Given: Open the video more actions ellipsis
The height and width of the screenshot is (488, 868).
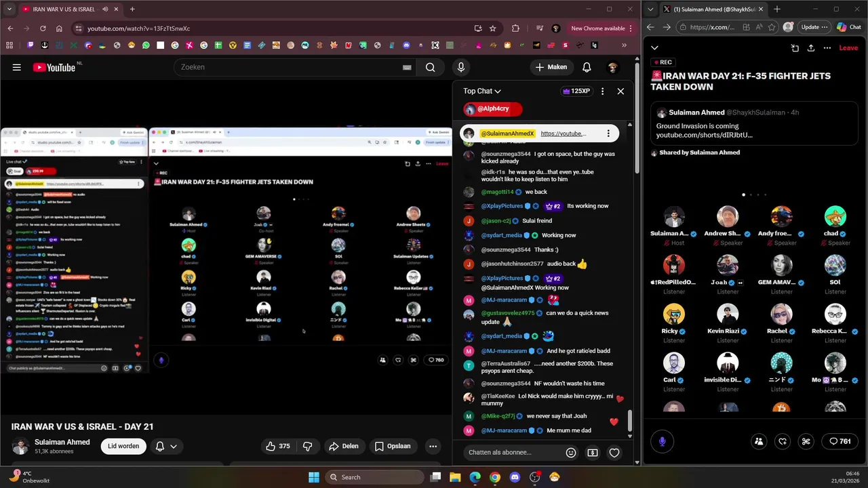Looking at the screenshot, I should [433, 446].
